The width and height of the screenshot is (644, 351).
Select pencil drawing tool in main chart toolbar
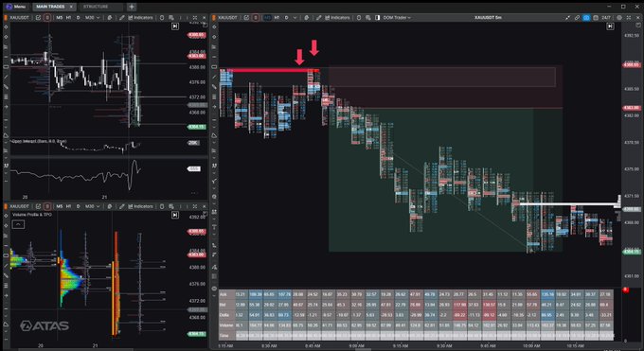319,18
